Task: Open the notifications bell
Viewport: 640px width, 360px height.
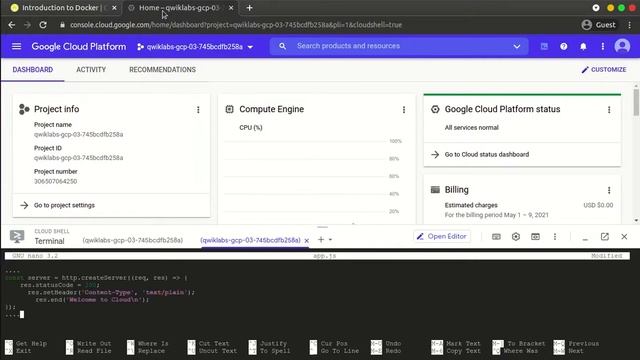Action: pos(583,47)
